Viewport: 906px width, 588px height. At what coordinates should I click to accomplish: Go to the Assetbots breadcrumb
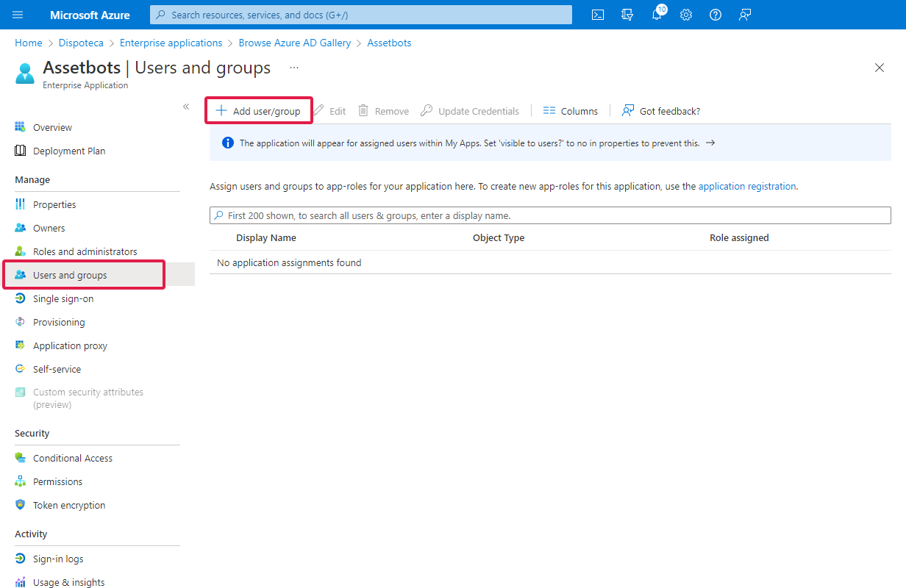(x=389, y=43)
